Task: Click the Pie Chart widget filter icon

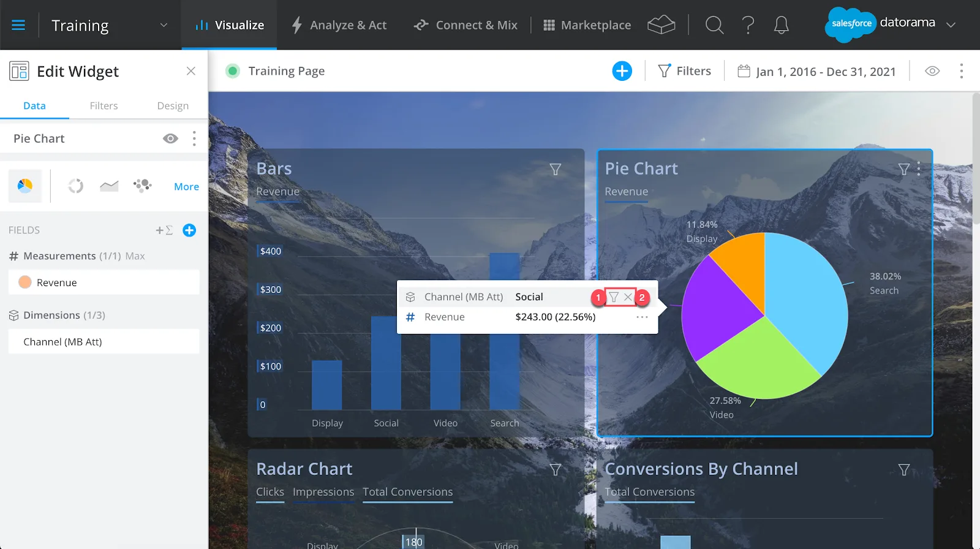Action: (903, 169)
